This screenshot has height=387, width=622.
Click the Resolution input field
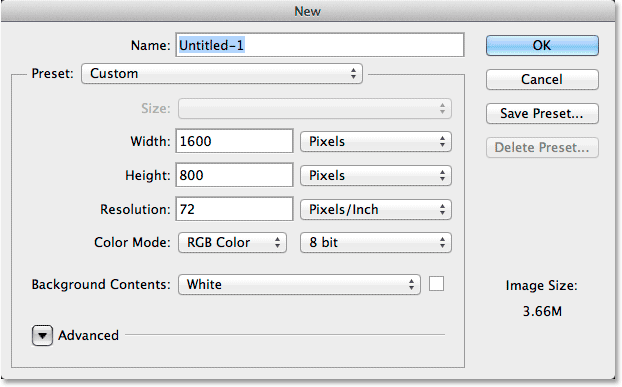click(234, 209)
